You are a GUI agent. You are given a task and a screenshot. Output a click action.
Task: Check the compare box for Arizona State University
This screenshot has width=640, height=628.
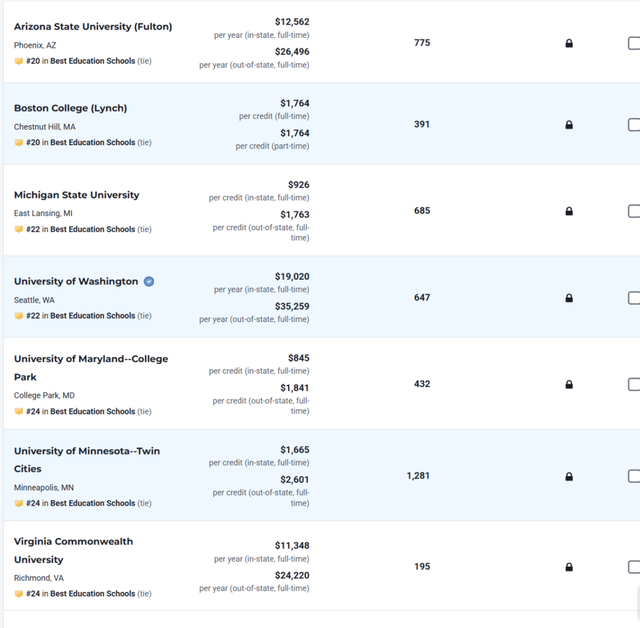tap(634, 43)
